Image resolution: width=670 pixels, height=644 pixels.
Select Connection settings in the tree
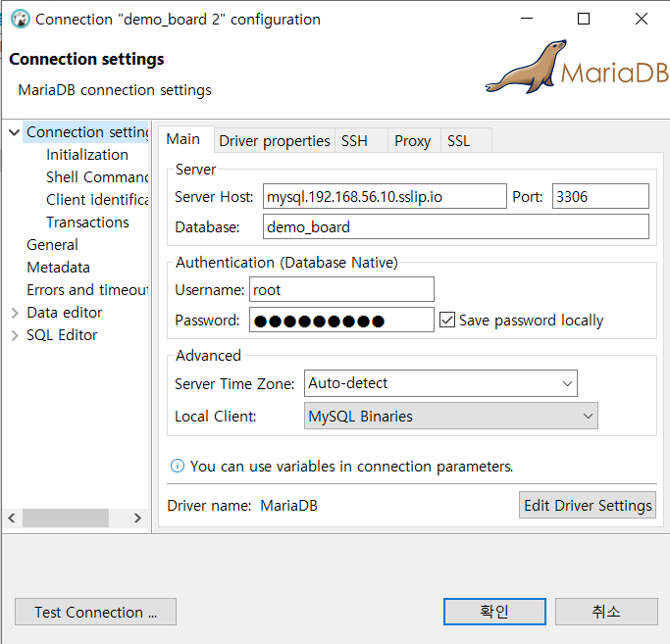[x=87, y=132]
